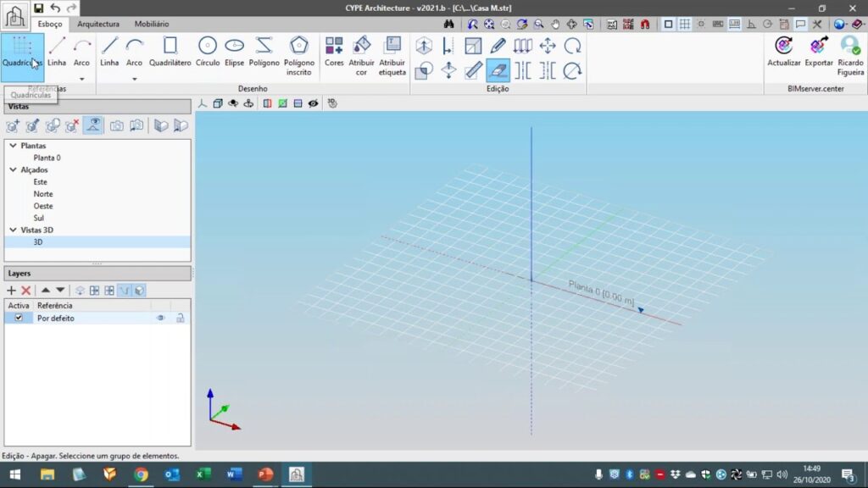Select the Círculo drawing tool
Viewport: 868px width, 488px height.
208,51
